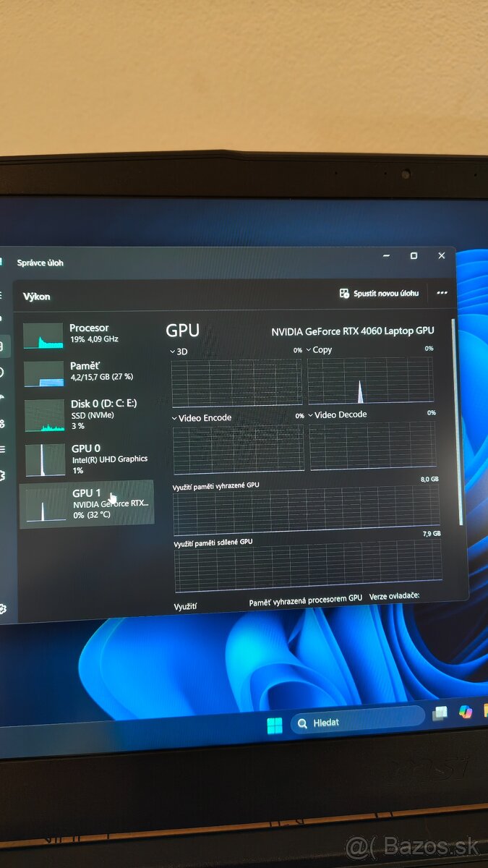
Task: Click the 7,9 GB memory value
Action: [432, 534]
